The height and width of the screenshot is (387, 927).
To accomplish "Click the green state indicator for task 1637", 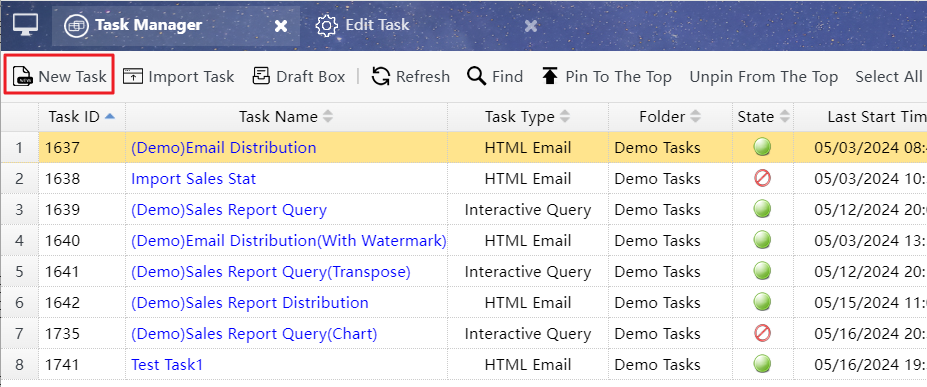I will coord(762,147).
